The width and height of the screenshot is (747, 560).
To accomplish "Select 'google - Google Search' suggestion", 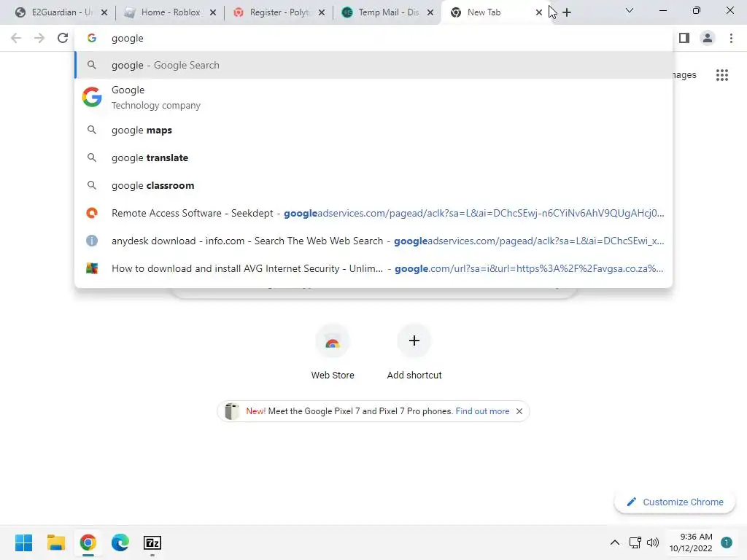I will click(373, 65).
